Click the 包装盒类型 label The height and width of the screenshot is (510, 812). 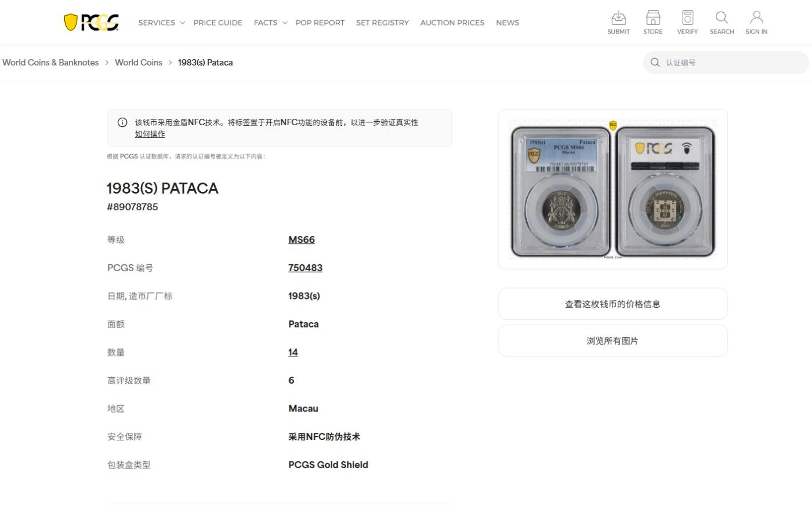tap(129, 465)
